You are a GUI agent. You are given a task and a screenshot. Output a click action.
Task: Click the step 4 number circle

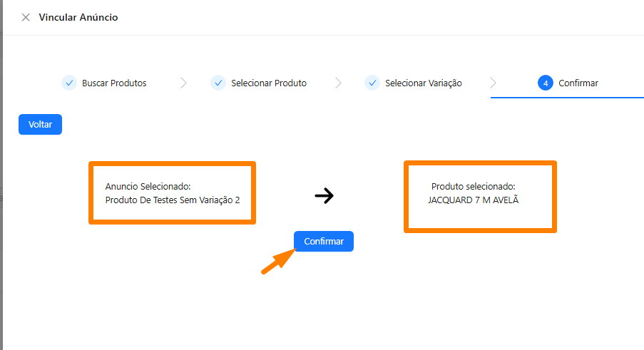pos(546,83)
